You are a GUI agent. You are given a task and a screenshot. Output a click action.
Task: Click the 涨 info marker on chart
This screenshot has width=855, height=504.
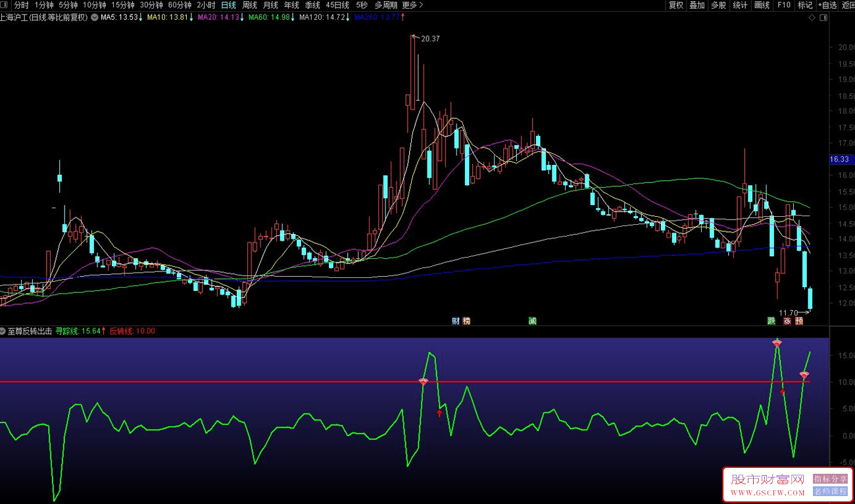(x=787, y=321)
